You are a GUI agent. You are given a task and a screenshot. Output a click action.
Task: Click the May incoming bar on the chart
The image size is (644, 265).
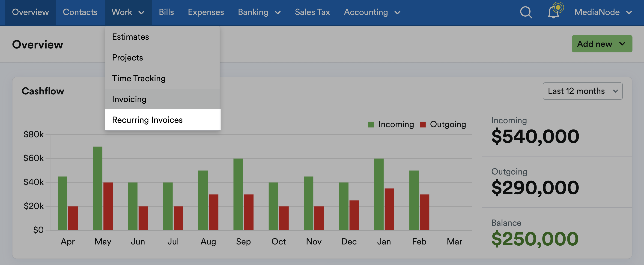tap(98, 188)
